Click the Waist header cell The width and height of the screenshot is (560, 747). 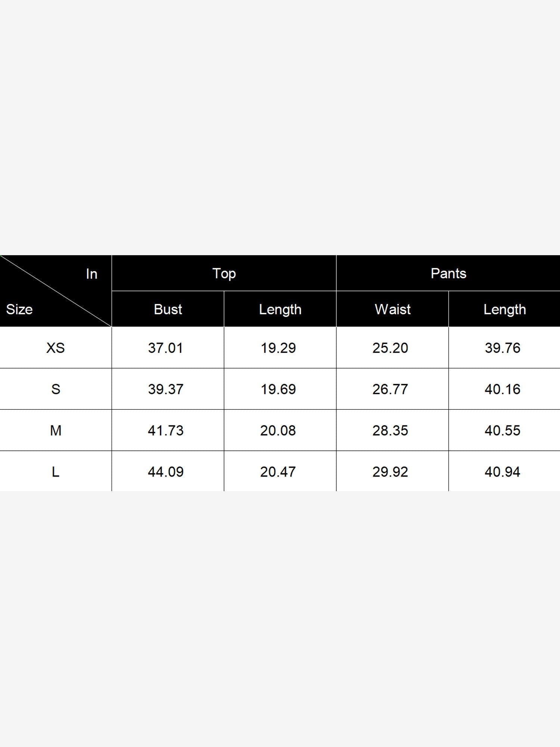pyautogui.click(x=392, y=309)
